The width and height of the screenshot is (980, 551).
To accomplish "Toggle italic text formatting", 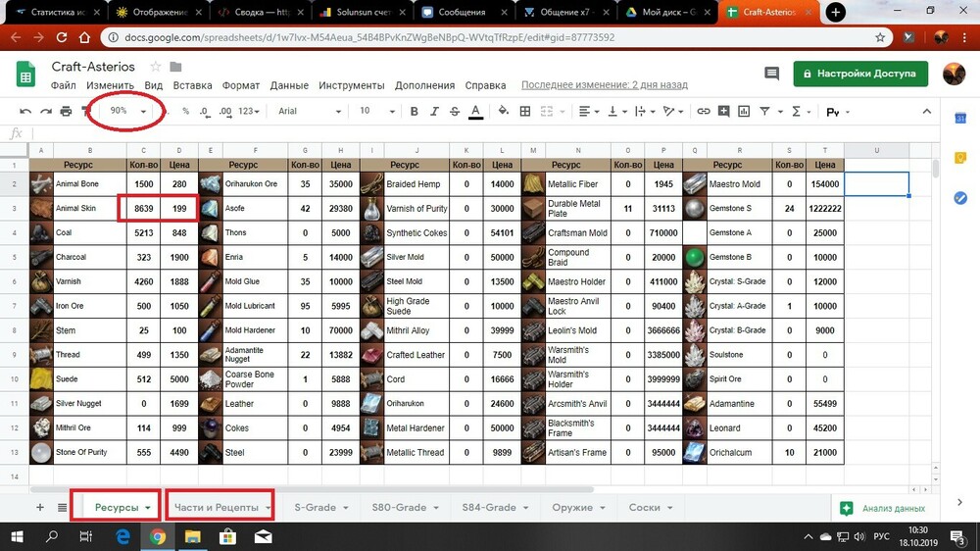I will (434, 111).
